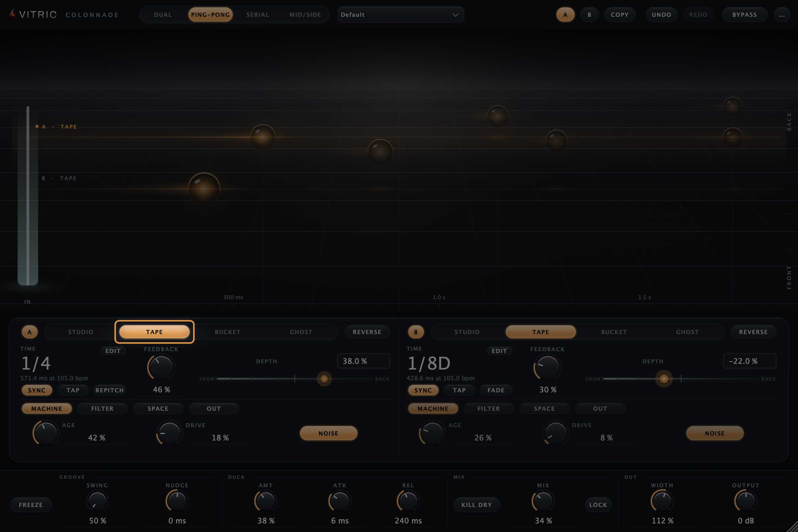Choose Mid/Side routing mode
Viewport: 798px width, 532px height.
pos(305,15)
